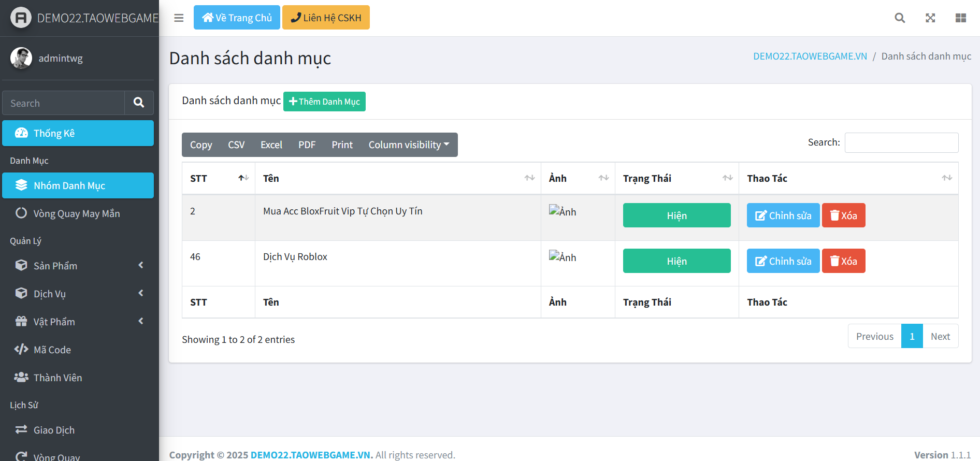Toggle the sidebar hamburger menu icon
980x461 pixels.
click(x=179, y=18)
